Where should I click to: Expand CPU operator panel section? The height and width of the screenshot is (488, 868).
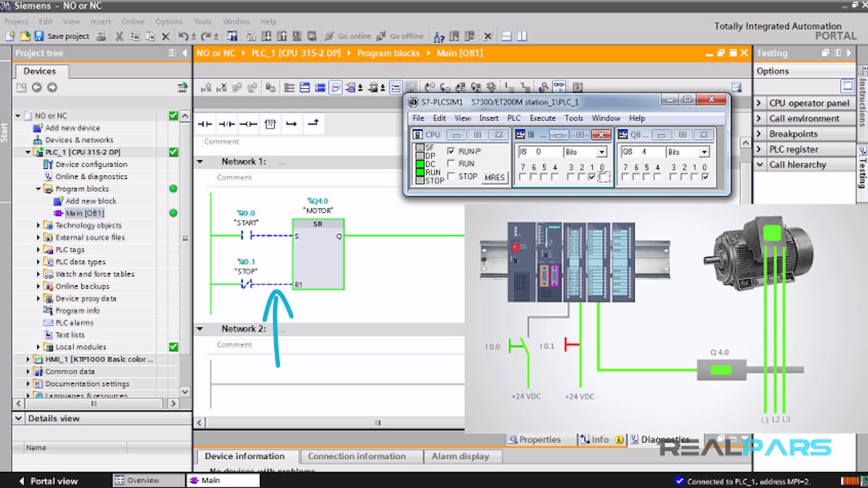[759, 103]
